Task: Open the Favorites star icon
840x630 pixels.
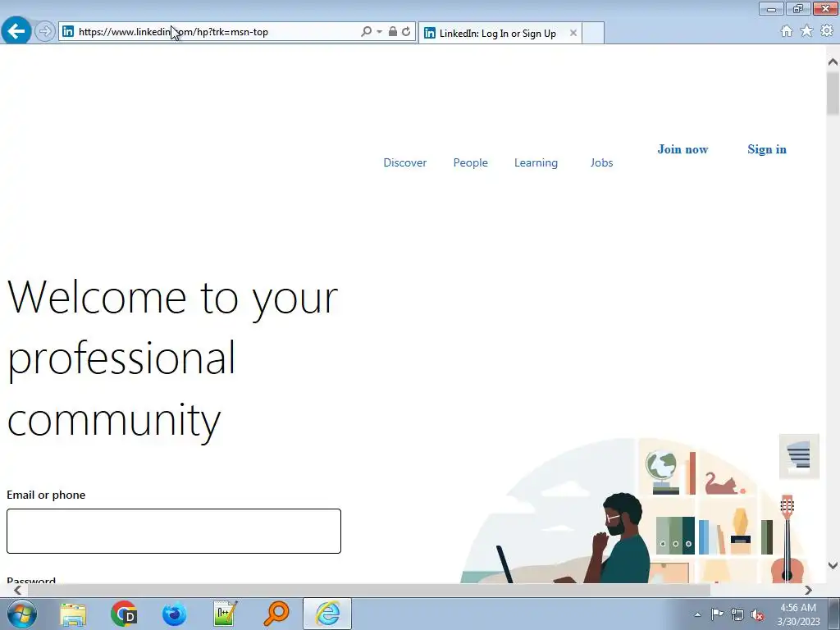Action: point(806,31)
